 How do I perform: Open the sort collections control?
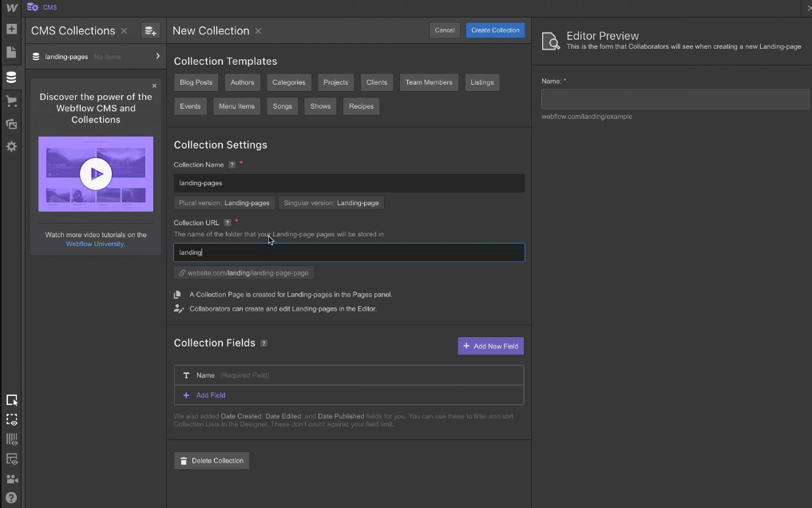[151, 30]
